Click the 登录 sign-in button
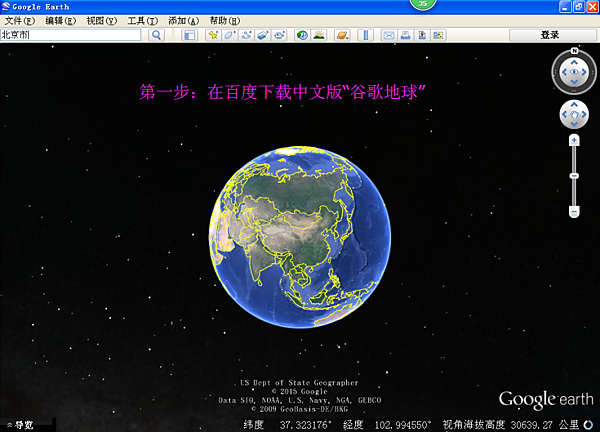Screen dimensions: 600x432 click(553, 35)
